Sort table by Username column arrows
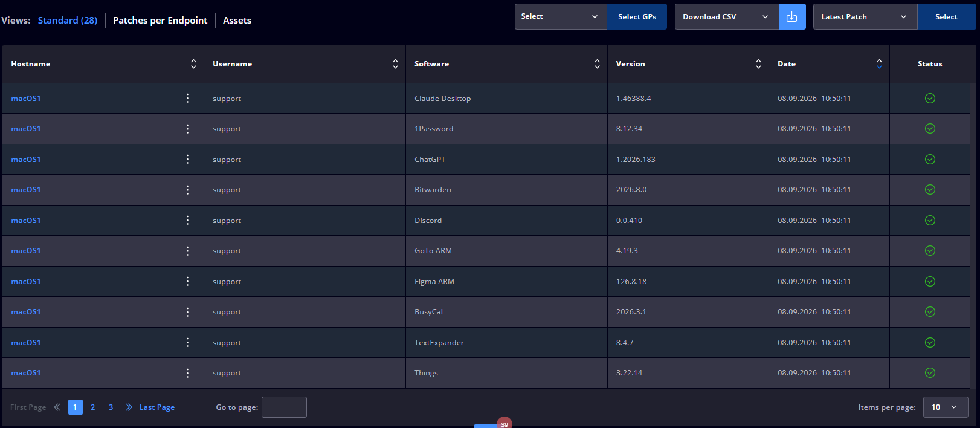The image size is (980, 428). [395, 64]
